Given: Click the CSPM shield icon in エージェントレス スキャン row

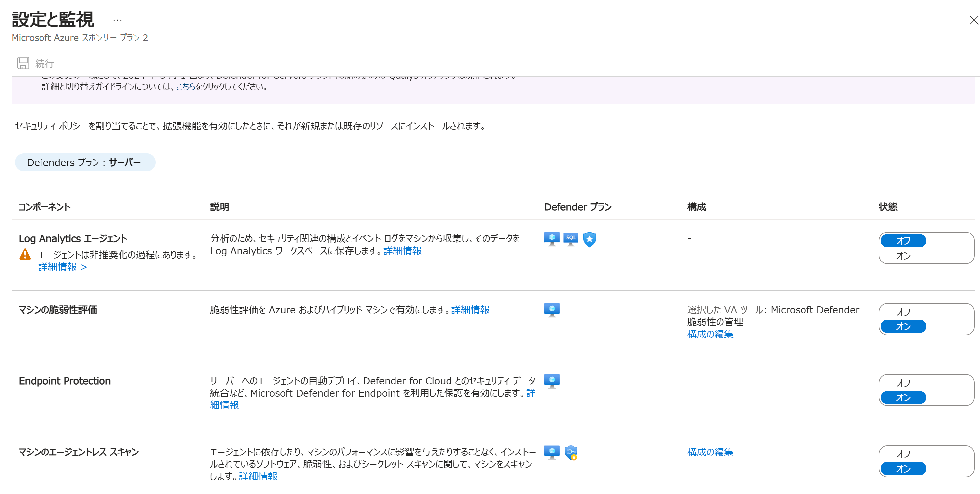Looking at the screenshot, I should click(x=571, y=453).
